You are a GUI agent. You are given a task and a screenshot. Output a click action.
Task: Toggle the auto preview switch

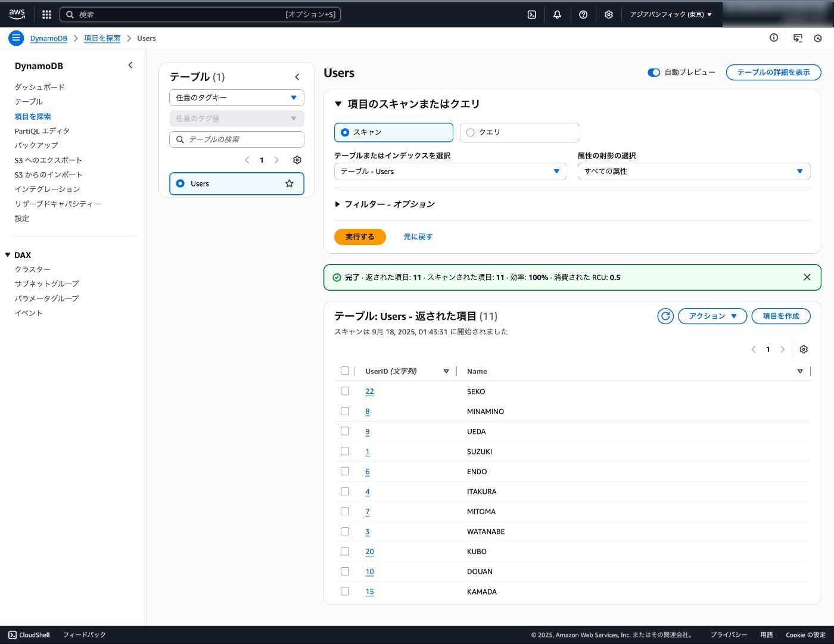653,72
